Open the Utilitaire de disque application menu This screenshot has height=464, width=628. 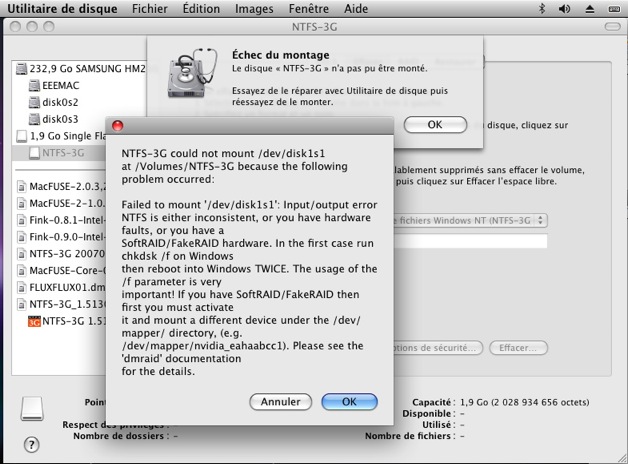point(62,8)
